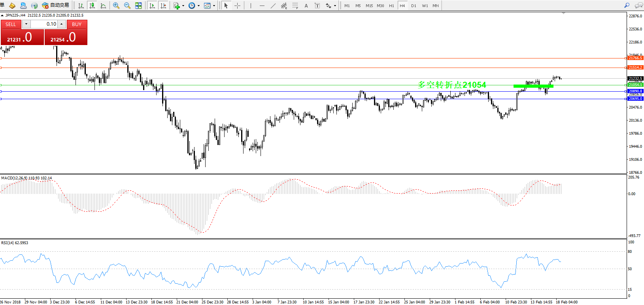
Task: Click the text label tool (T)
Action: tap(317, 6)
